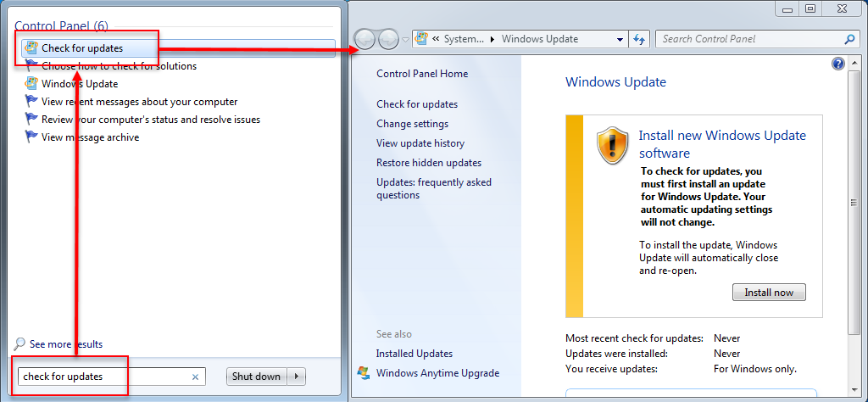Expand the Shut down options arrow
The height and width of the screenshot is (402, 868).
(297, 377)
